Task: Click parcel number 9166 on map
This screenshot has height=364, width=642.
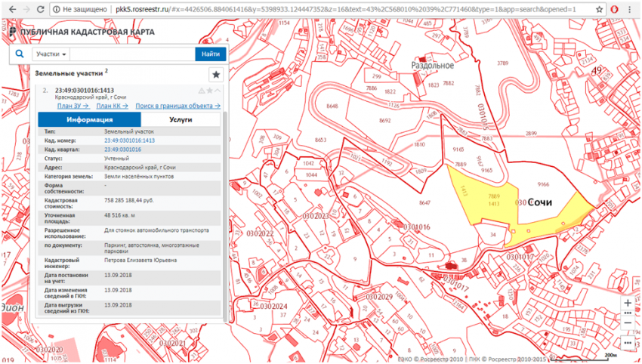Action: [x=543, y=185]
